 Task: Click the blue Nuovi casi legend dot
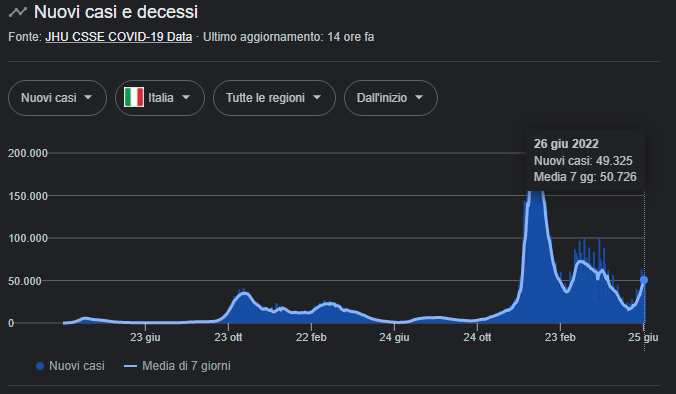pos(40,366)
